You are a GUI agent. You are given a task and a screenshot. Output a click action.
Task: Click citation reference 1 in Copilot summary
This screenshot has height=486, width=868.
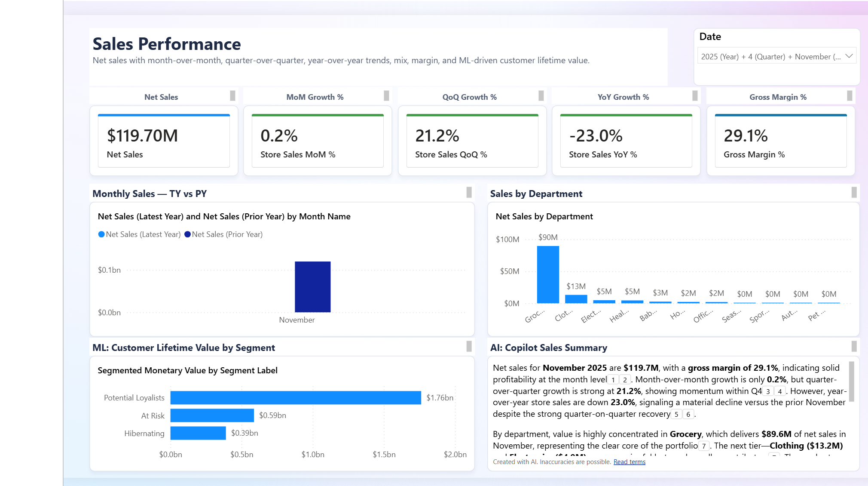point(613,380)
